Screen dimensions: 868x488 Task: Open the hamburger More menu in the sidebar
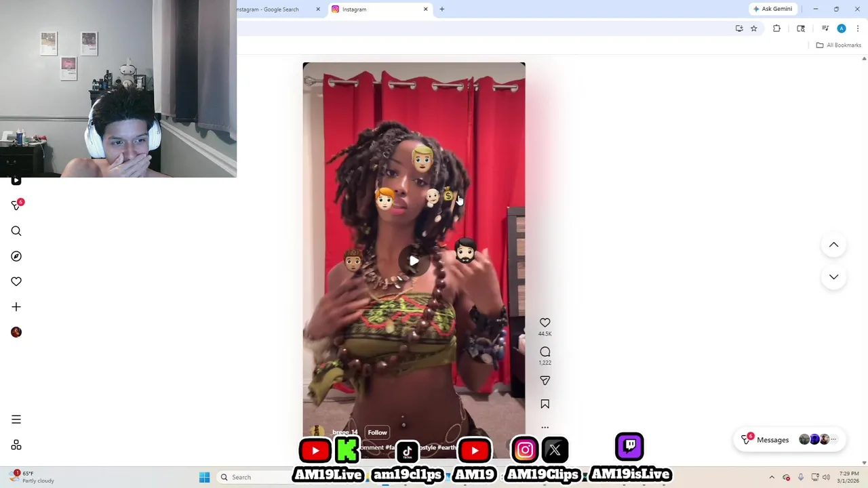16,420
